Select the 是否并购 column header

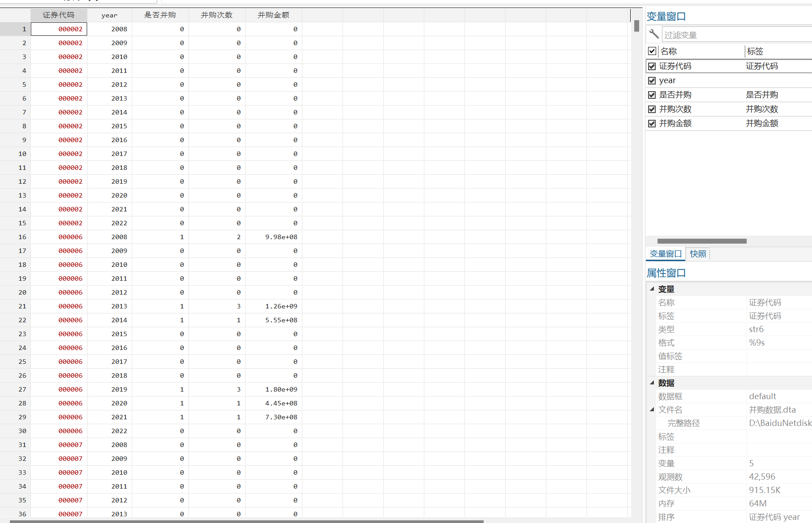point(160,15)
